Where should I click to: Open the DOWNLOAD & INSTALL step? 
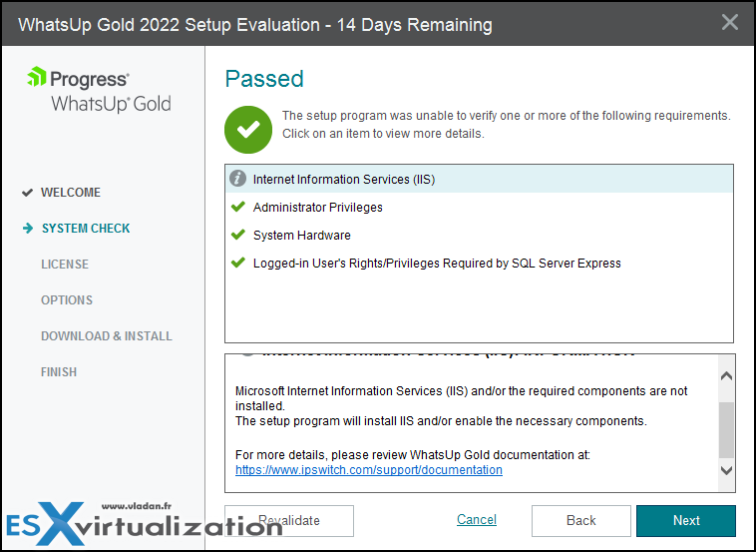pos(107,335)
